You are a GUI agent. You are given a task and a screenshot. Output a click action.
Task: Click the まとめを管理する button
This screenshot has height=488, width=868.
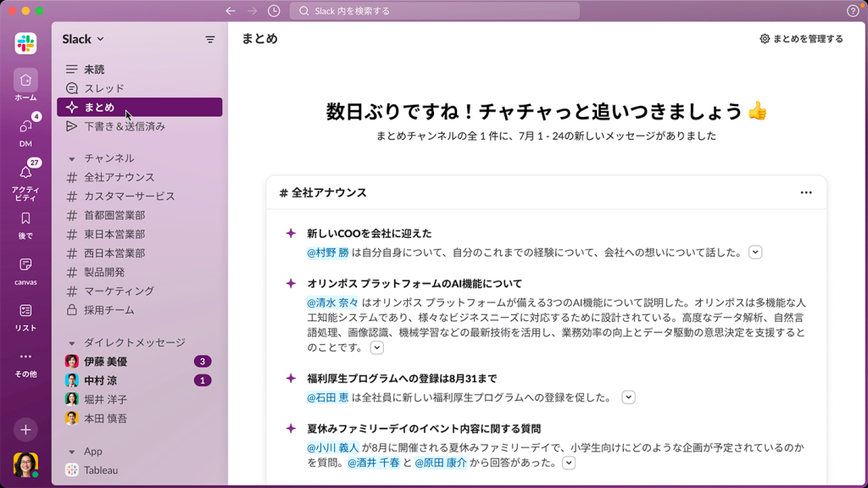(x=801, y=39)
